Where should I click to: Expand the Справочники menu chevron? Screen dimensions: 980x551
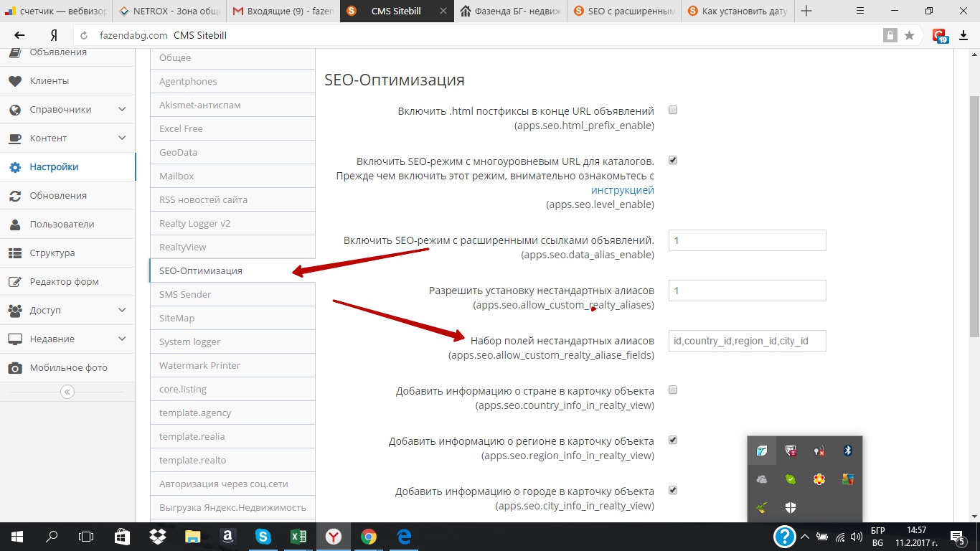122,110
